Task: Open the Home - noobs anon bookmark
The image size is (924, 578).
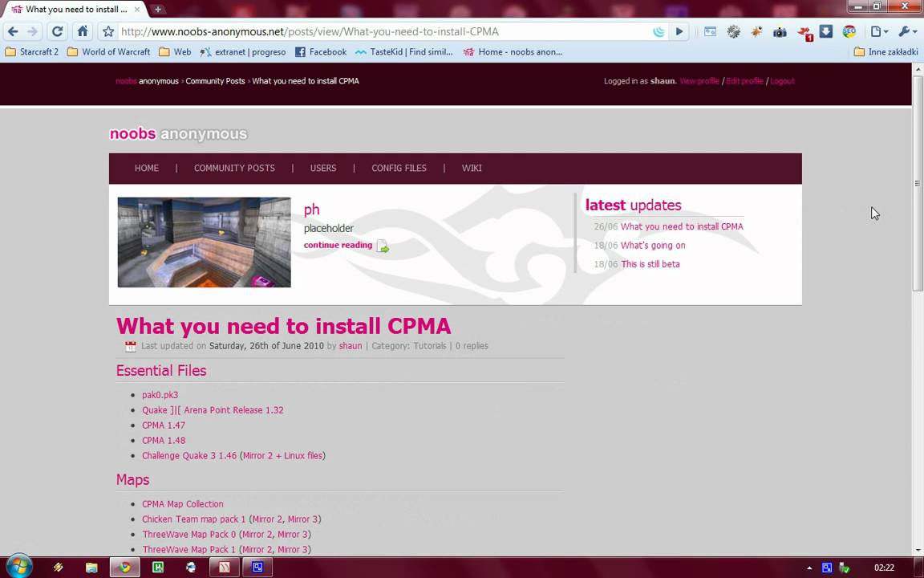Action: pyautogui.click(x=513, y=52)
